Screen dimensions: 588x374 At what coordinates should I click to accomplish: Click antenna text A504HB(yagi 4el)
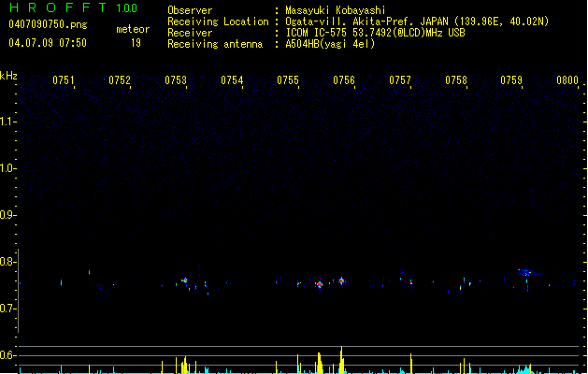[330, 44]
